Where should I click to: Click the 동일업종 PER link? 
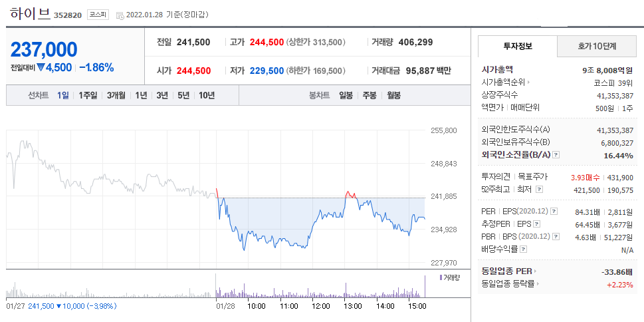(506, 271)
